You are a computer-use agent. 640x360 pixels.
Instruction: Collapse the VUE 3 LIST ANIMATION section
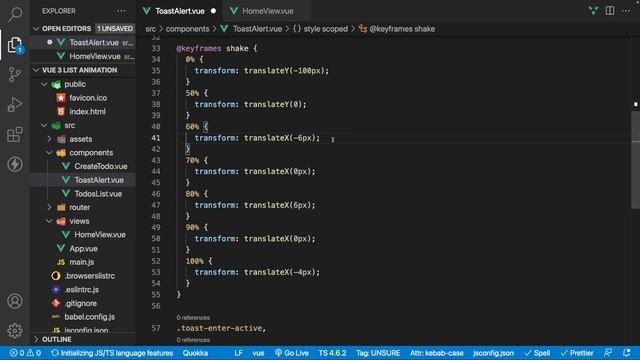coord(36,70)
